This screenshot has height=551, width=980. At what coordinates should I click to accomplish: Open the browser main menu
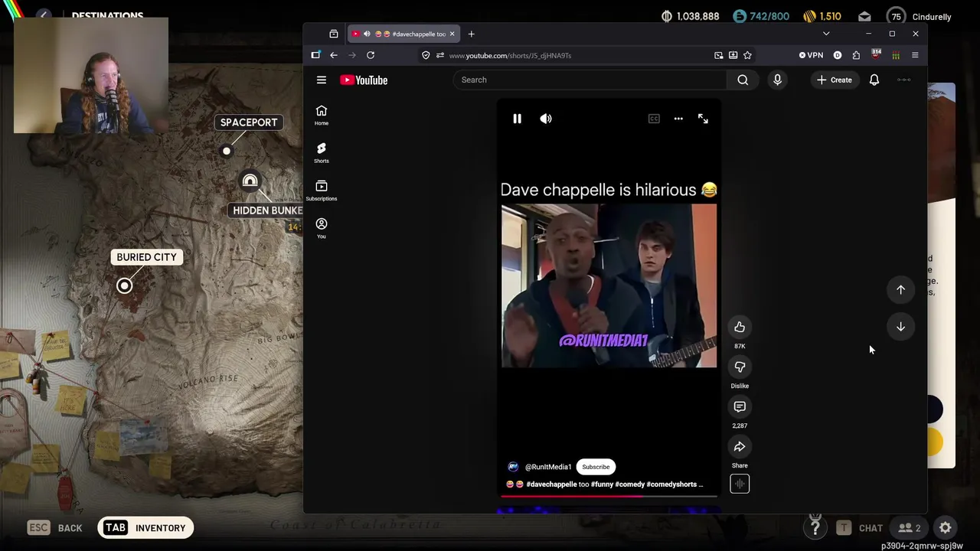coord(915,55)
